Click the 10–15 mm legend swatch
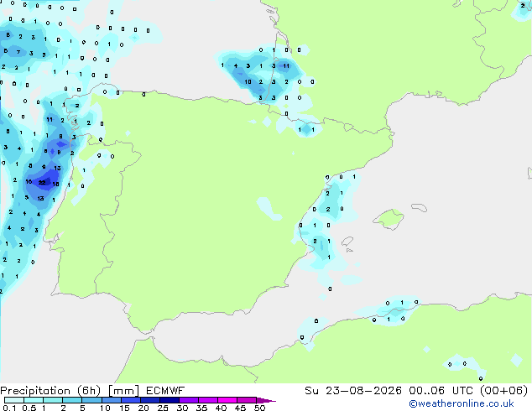The height and width of the screenshot is (411, 532). (x=111, y=400)
